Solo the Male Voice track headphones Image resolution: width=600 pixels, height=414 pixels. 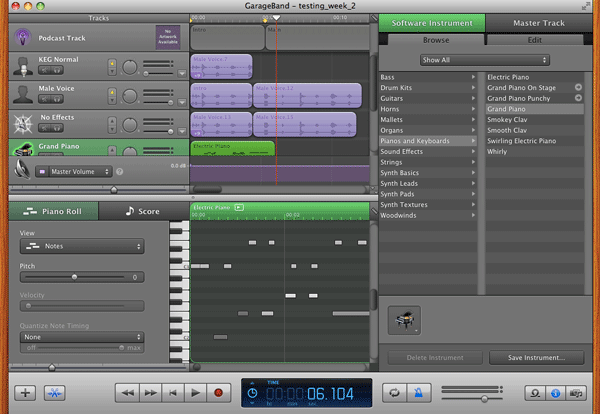57,99
